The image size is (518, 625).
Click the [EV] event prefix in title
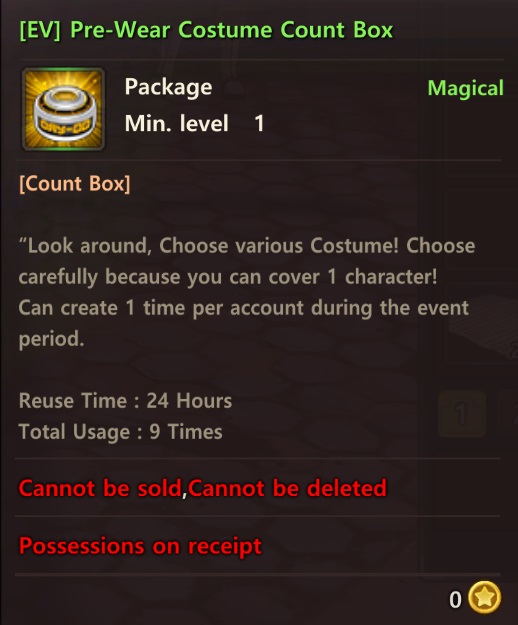[x=40, y=30]
